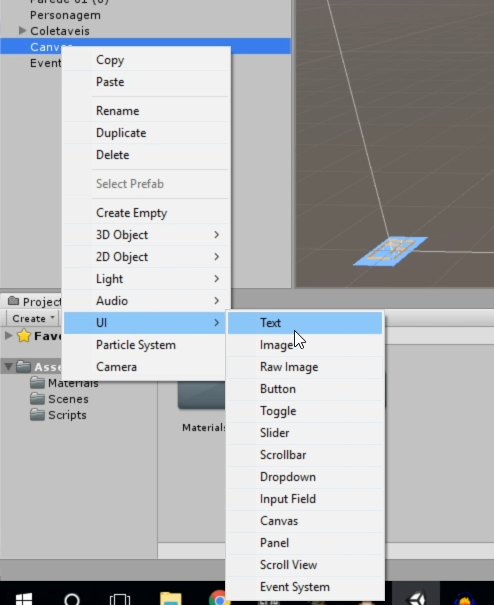Open the 3D Object submenu
This screenshot has height=605, width=494.
click(x=145, y=235)
